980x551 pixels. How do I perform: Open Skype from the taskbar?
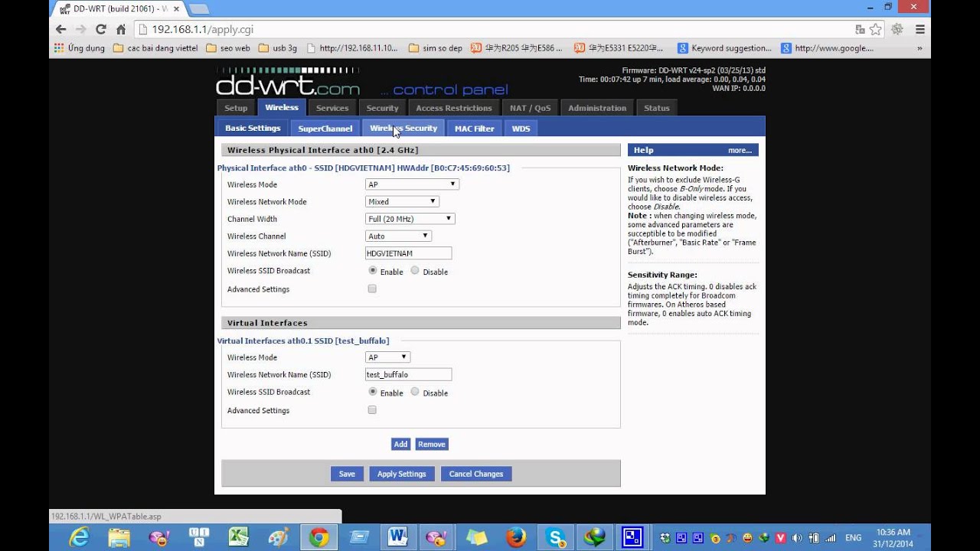[557, 537]
